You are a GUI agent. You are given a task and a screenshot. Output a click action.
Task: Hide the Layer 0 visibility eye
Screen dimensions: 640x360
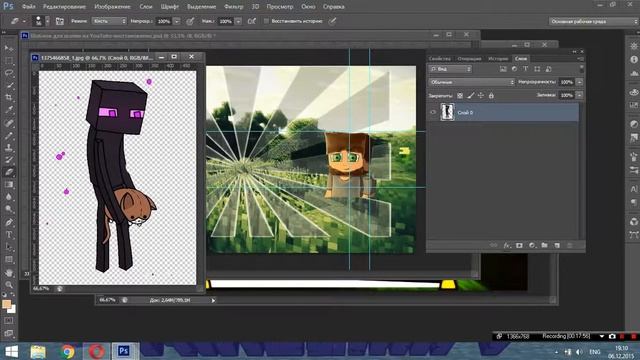coord(433,113)
